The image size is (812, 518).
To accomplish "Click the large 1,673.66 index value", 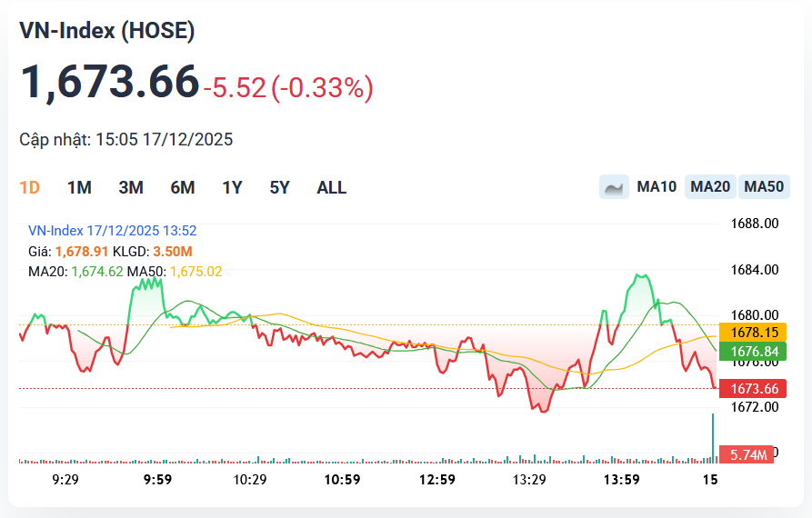I will click(109, 82).
